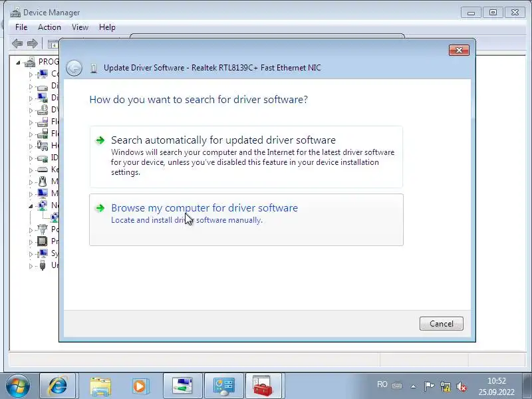Click the keyboard icon in the tray
This screenshot has height=399, width=532.
(x=397, y=386)
